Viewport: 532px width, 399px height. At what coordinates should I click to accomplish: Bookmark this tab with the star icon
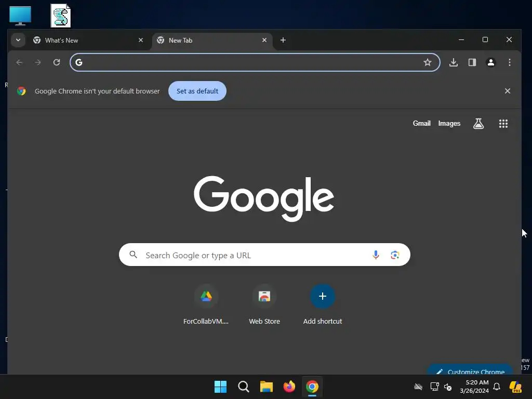click(x=428, y=62)
